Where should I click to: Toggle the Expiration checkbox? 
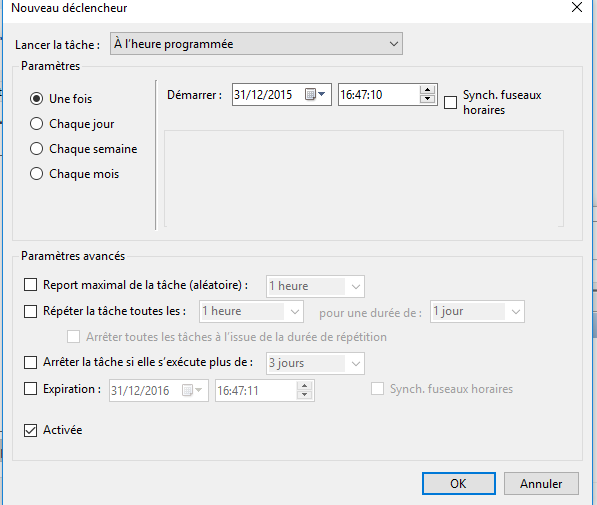click(x=30, y=389)
